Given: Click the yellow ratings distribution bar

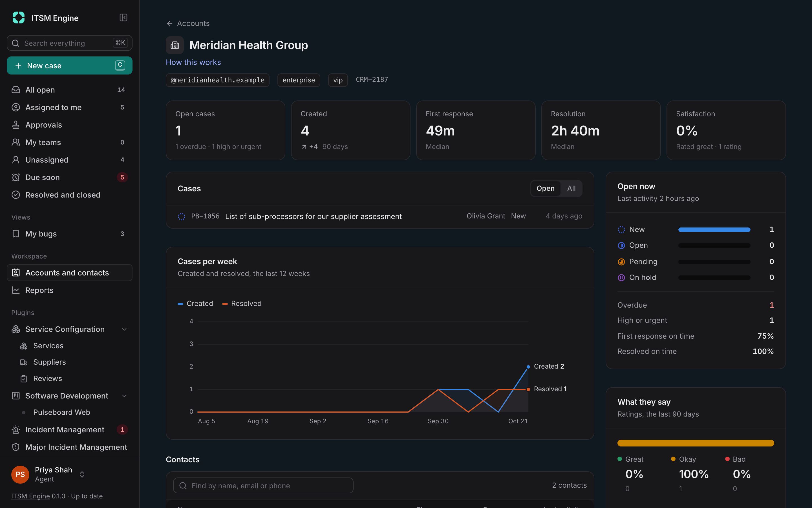Looking at the screenshot, I should pos(696,443).
